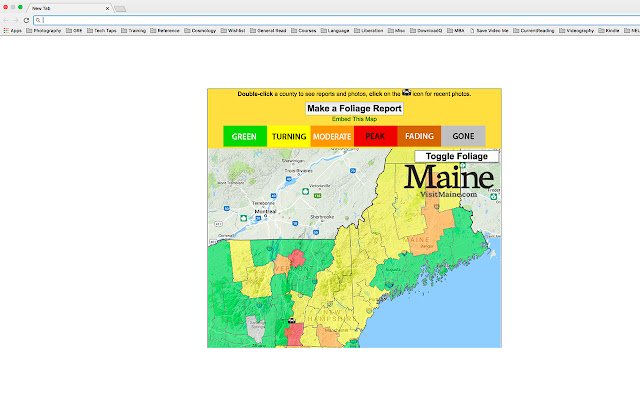
Task: Click the camera icon on the Vermont map
Action: pyautogui.click(x=291, y=321)
